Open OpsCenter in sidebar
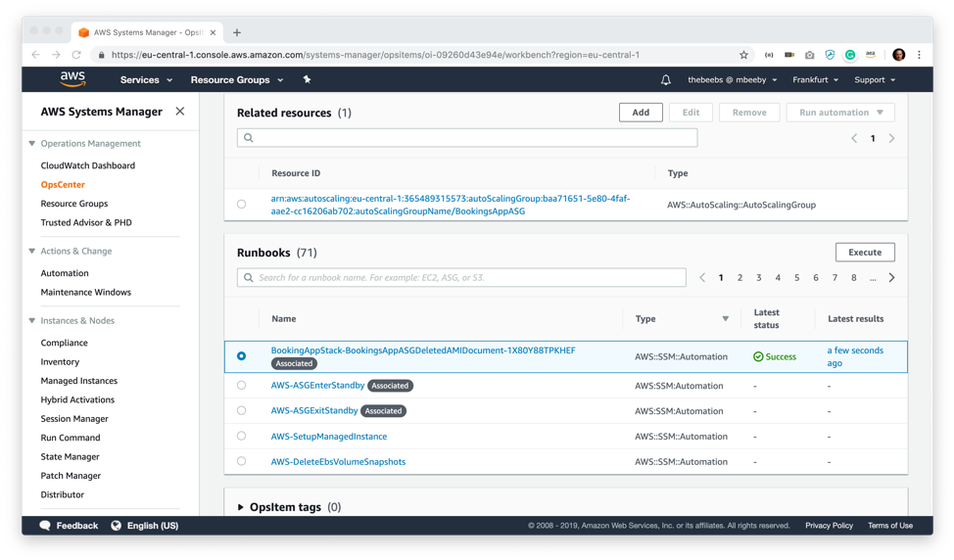The width and height of the screenshot is (954, 560). click(63, 184)
